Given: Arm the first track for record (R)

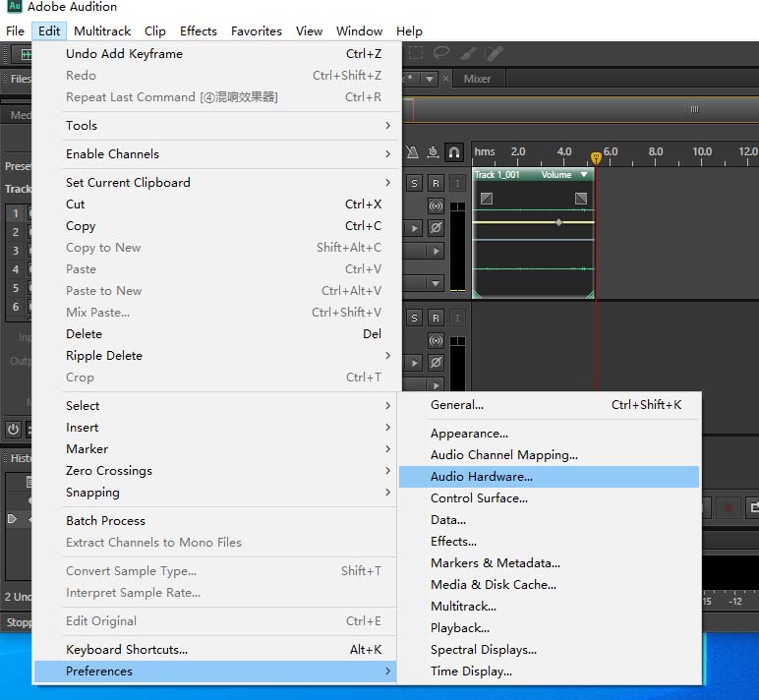Looking at the screenshot, I should click(436, 184).
